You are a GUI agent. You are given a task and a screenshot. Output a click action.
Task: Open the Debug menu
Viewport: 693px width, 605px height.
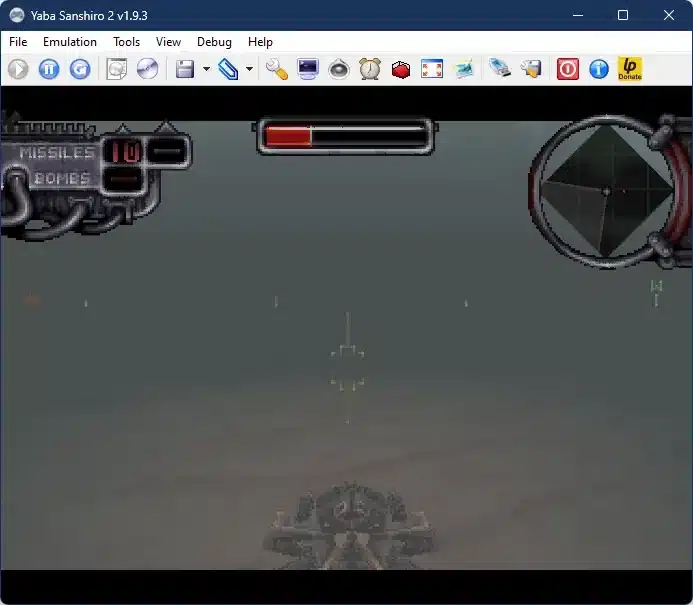coord(214,42)
